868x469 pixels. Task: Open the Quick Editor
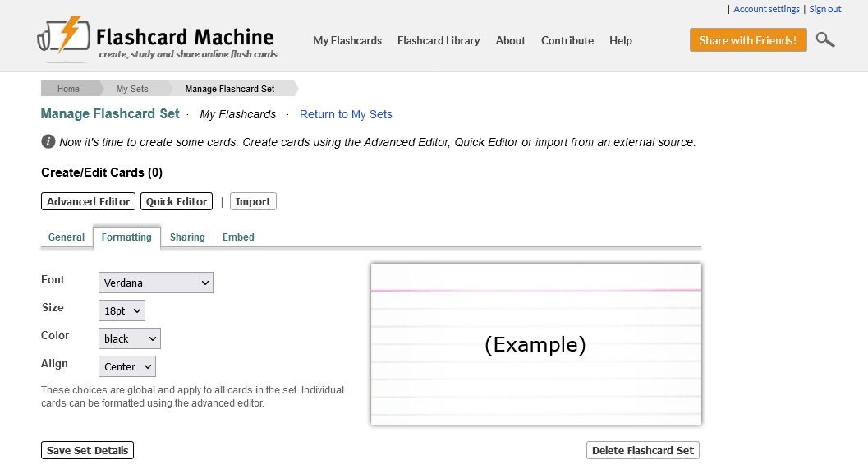point(177,201)
